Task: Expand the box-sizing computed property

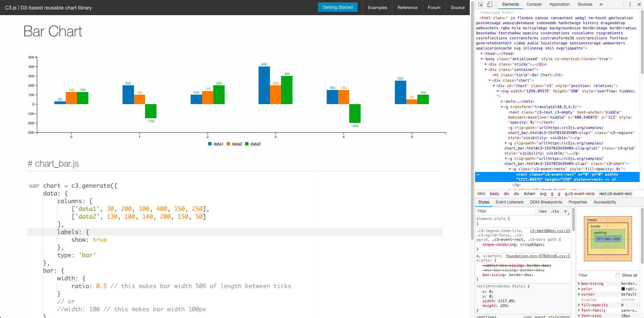Action: 579,283
